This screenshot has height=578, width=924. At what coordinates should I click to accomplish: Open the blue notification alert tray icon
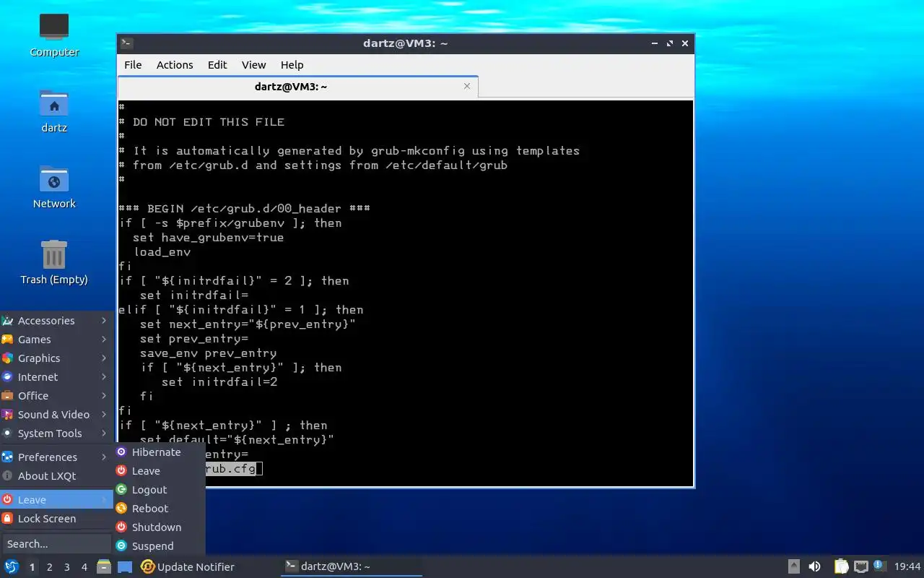tap(879, 566)
